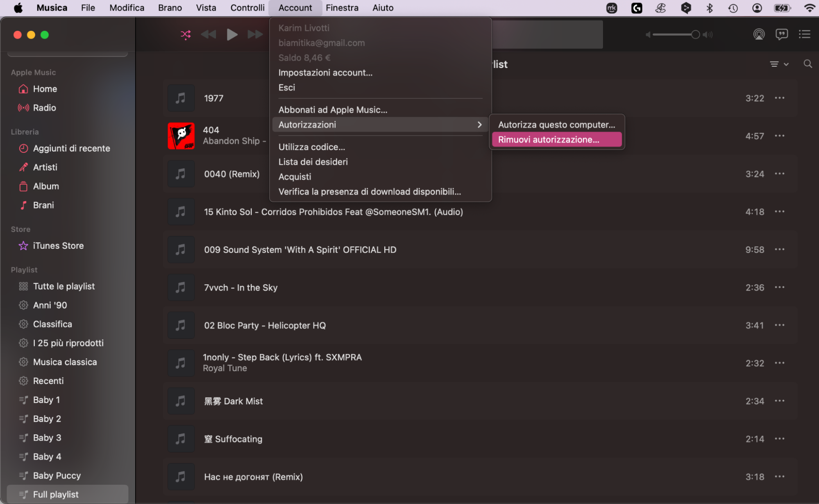
Task: Click music note thumbnail for 1977
Action: pos(181,98)
